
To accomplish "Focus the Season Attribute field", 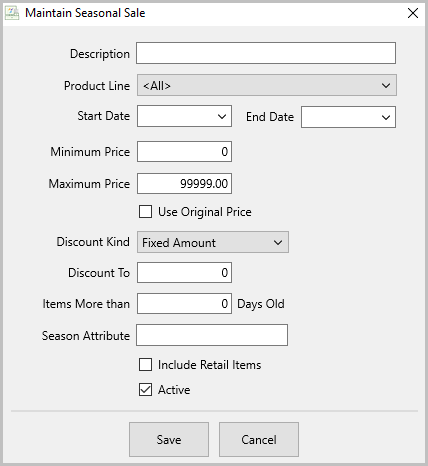I will pyautogui.click(x=212, y=335).
